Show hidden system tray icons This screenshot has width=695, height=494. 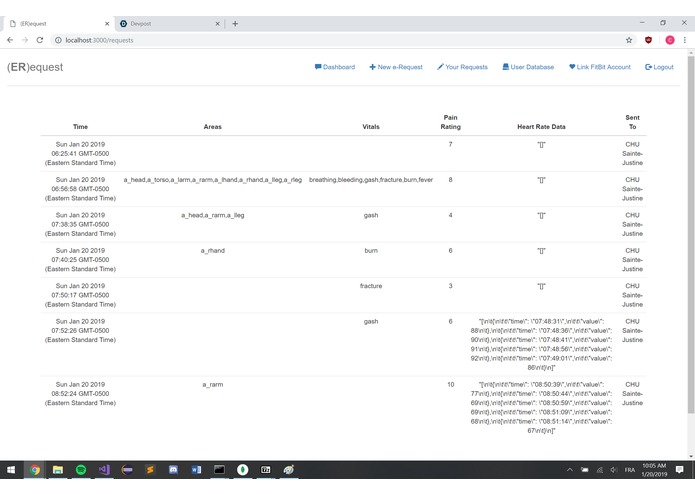point(570,470)
